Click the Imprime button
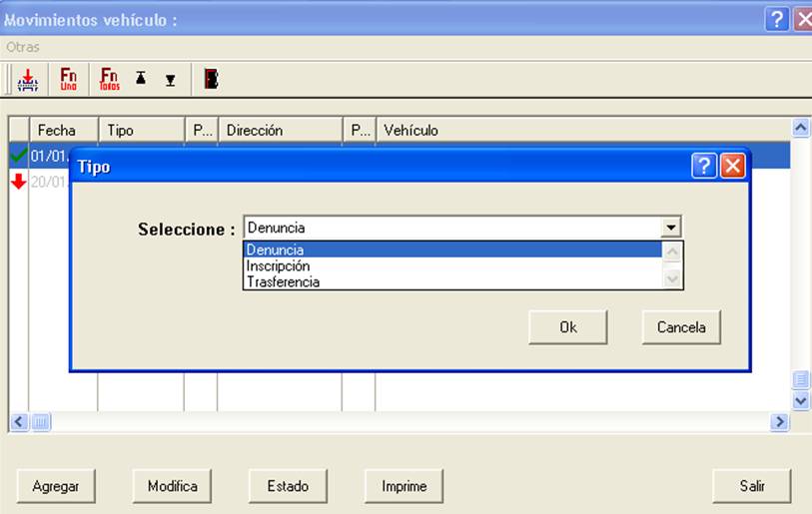The height and width of the screenshot is (514, 812). click(x=404, y=486)
